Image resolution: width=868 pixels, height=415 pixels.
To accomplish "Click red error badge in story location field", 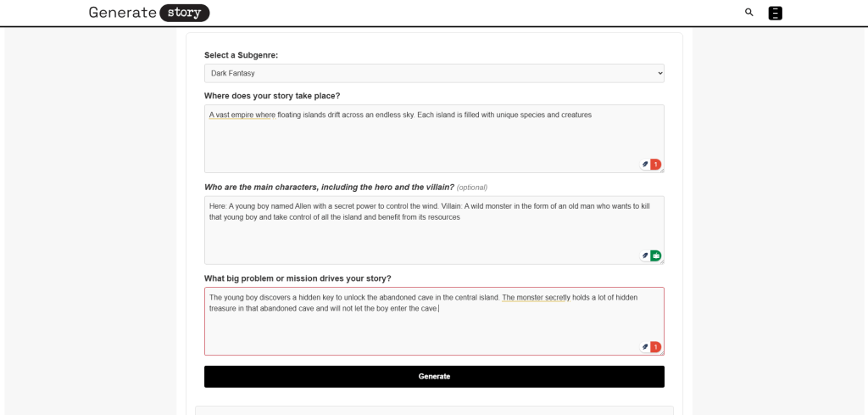I will (655, 165).
